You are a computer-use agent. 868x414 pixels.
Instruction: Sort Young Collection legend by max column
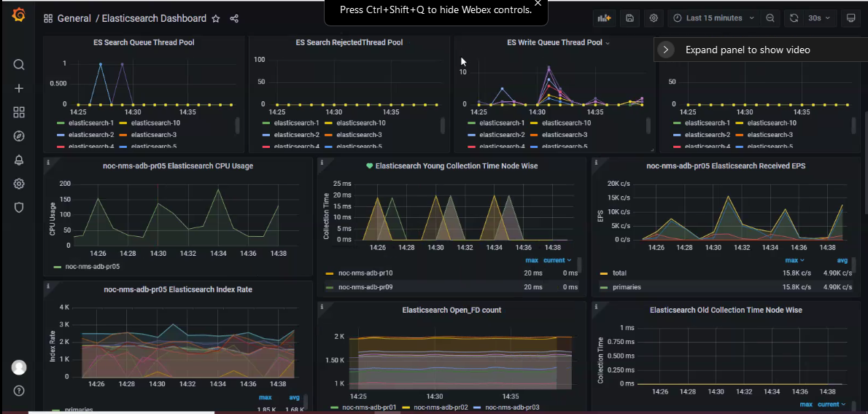(x=532, y=260)
